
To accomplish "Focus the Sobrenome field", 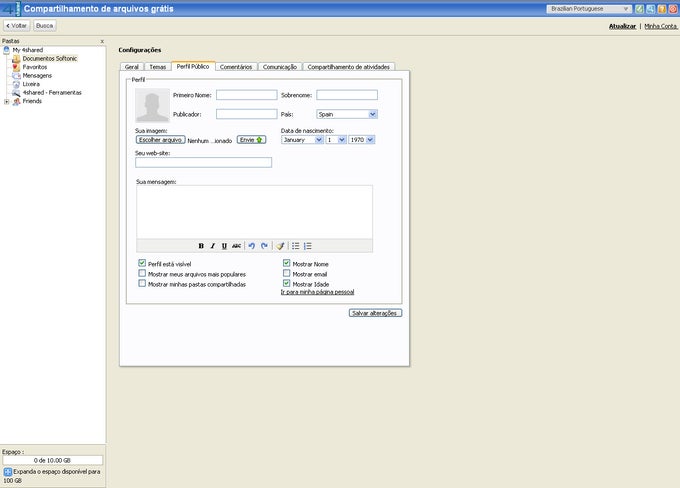I will click(347, 95).
